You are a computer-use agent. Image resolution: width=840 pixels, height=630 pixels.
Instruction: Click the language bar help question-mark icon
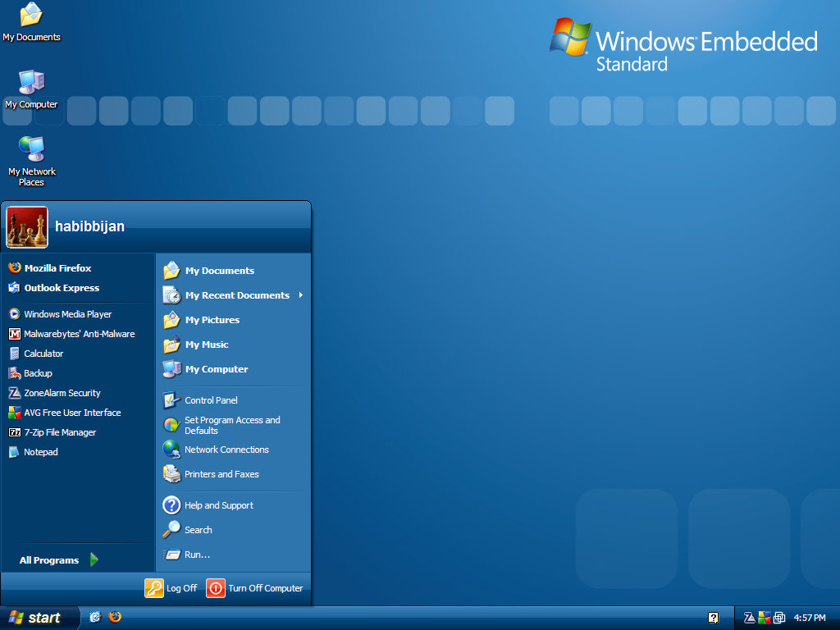click(713, 618)
